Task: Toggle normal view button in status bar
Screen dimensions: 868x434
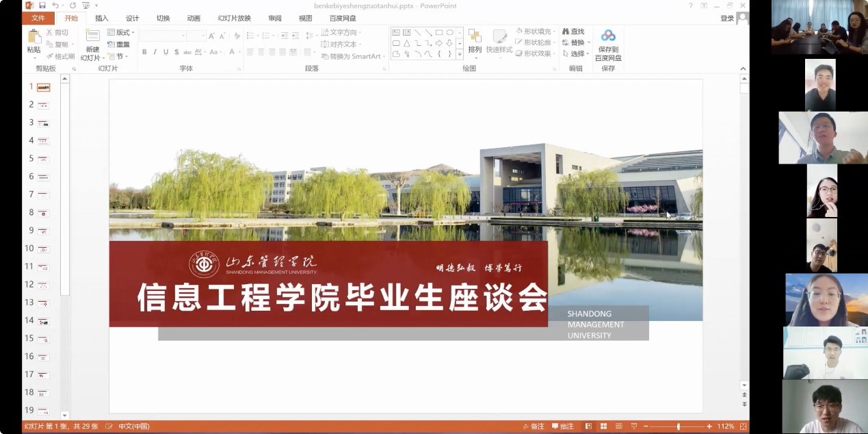Action: pyautogui.click(x=590, y=426)
